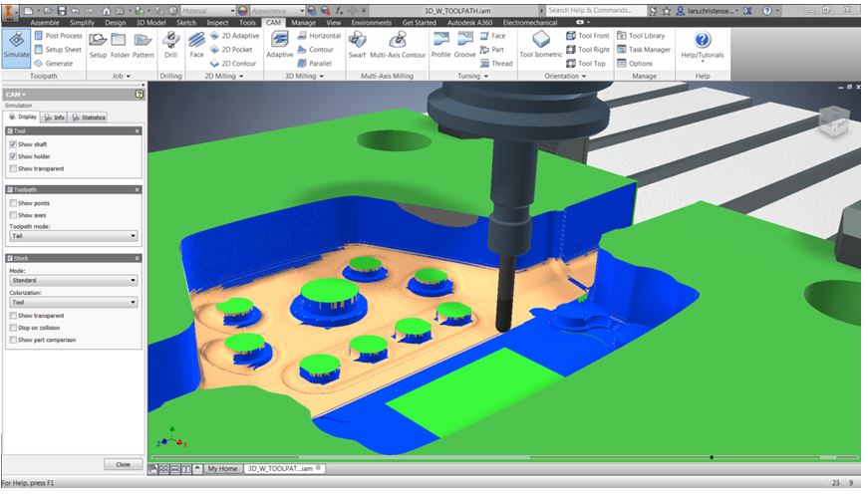Enable Stop on collision
868x495 pixels.
[x=13, y=328]
